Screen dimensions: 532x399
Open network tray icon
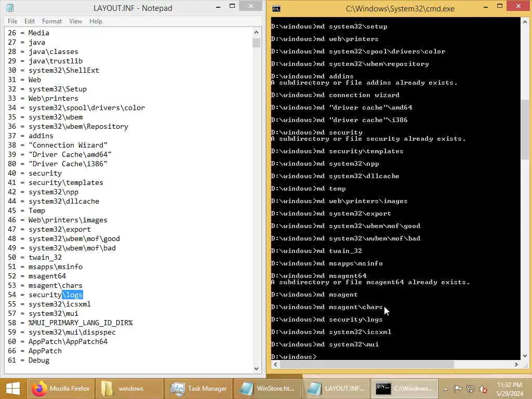[470, 389]
